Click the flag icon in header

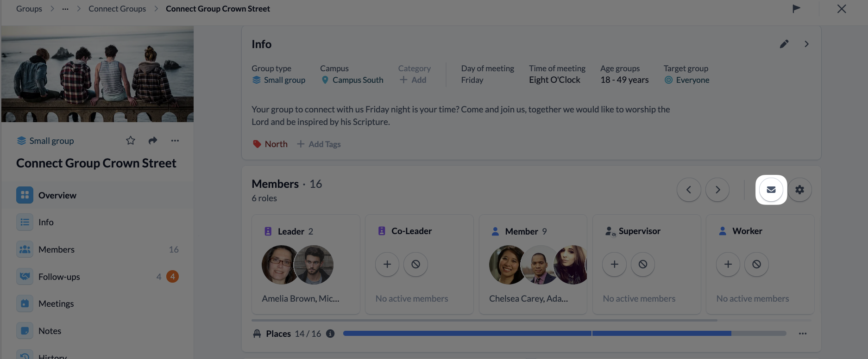(796, 8)
